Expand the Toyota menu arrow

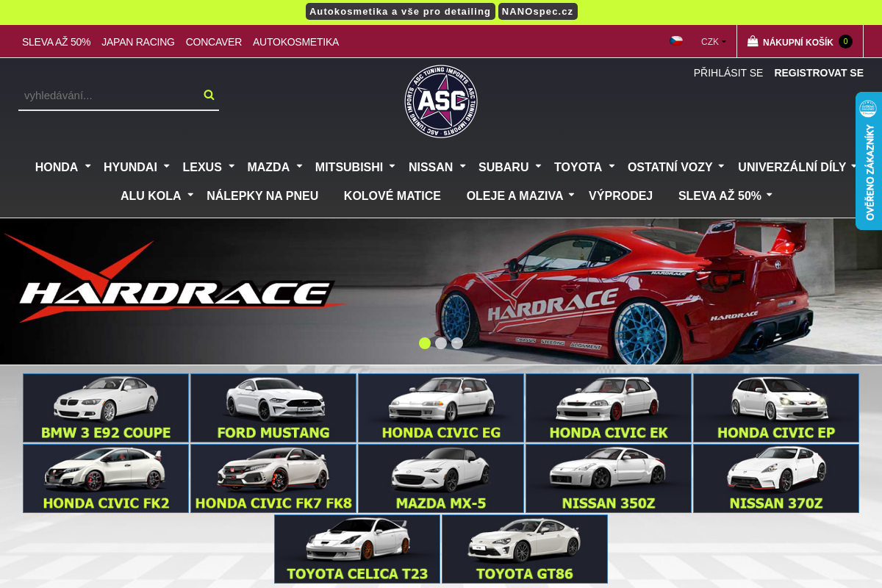612,166
